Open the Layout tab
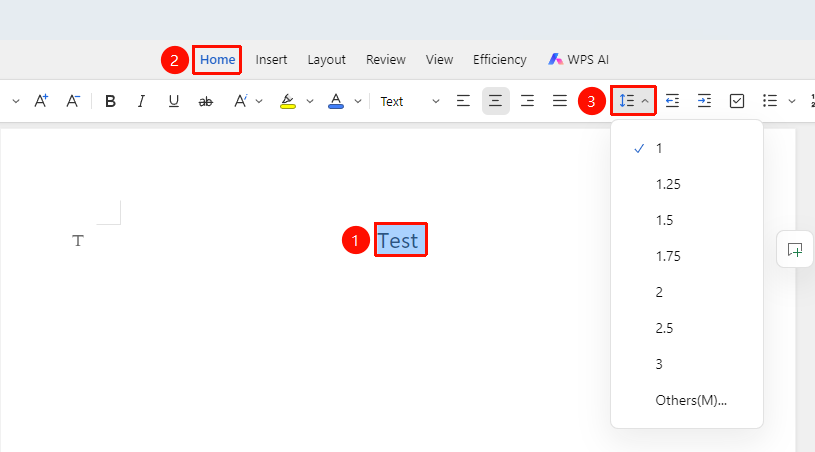This screenshot has height=452, width=815. (326, 60)
